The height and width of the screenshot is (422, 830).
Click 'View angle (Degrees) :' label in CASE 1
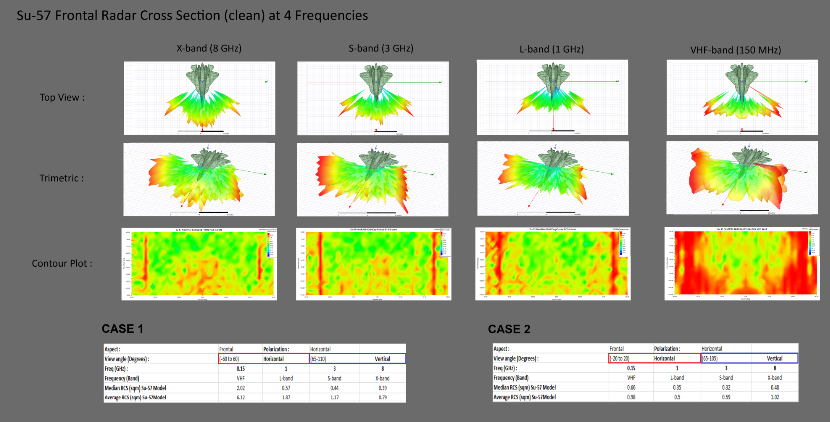(127, 359)
